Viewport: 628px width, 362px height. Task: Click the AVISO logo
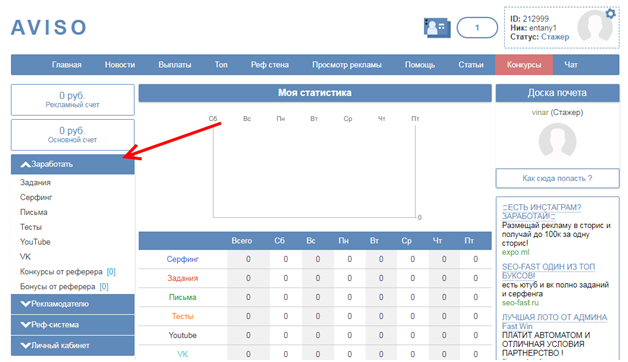(x=49, y=28)
